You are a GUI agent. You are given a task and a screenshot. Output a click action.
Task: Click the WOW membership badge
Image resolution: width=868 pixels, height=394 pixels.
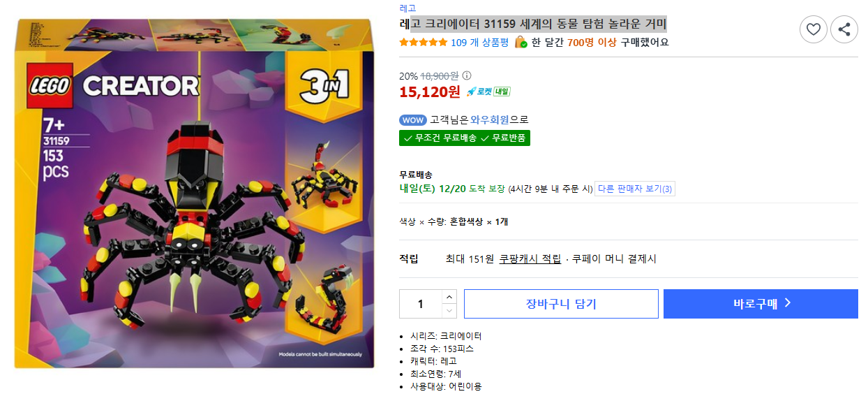tap(412, 119)
